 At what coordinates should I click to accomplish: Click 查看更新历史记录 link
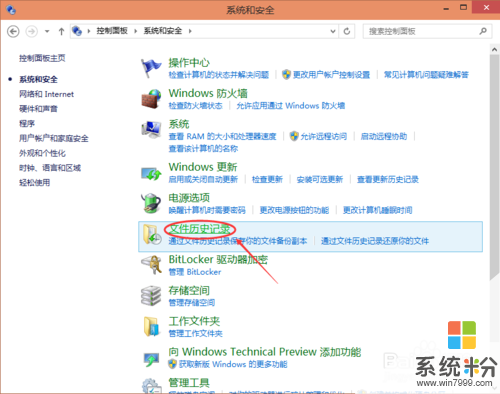click(388, 179)
